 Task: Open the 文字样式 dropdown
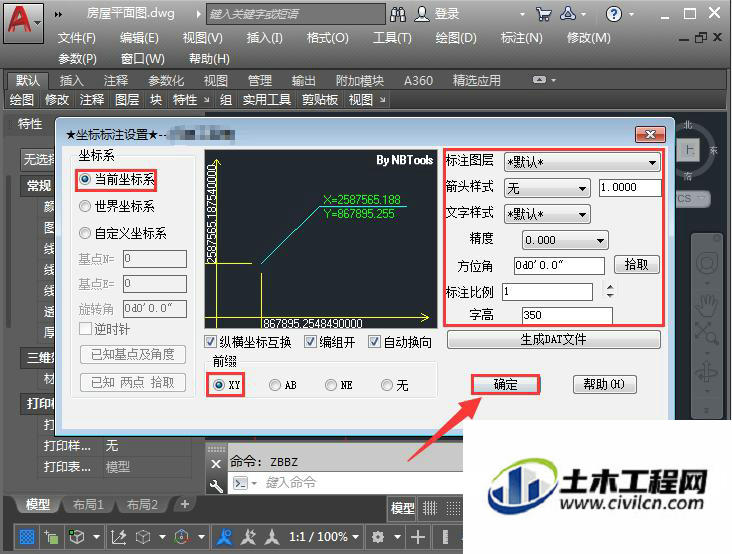547,215
